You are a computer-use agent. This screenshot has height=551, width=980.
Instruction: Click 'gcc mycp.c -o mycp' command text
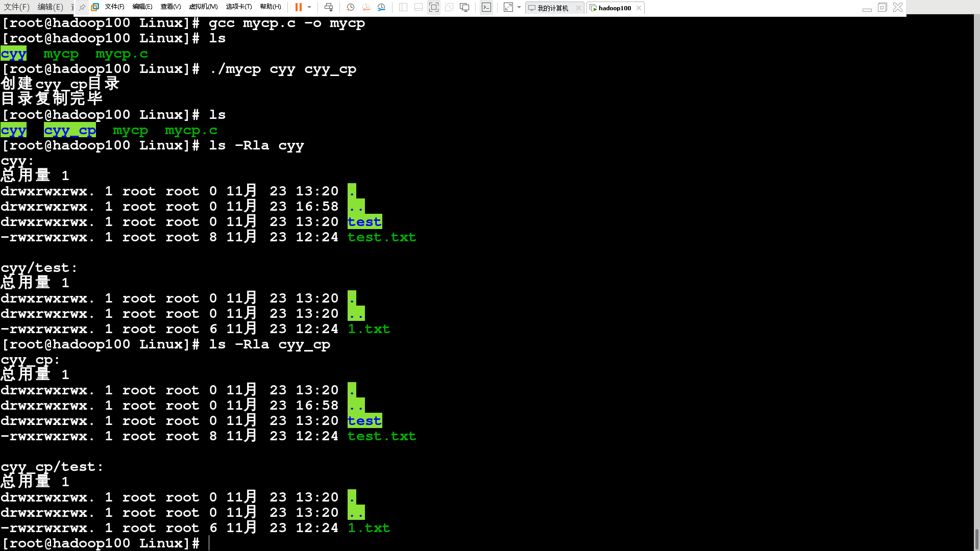287,23
